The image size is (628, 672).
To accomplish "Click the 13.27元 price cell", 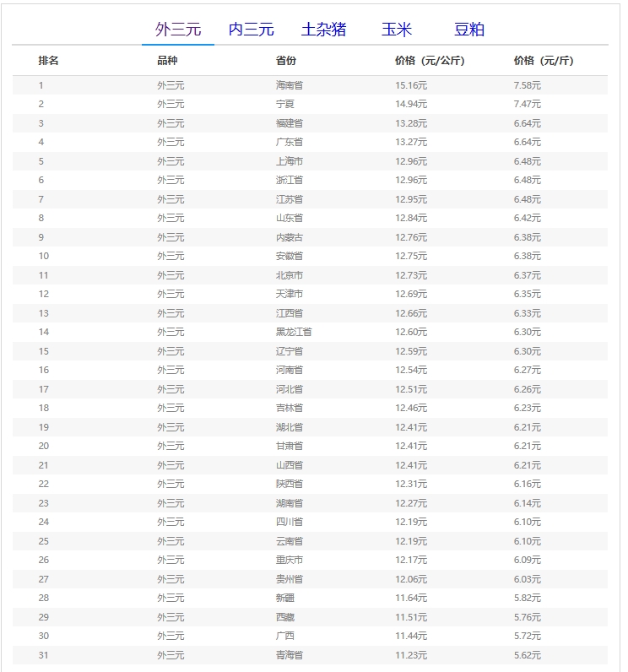I will click(x=411, y=142).
